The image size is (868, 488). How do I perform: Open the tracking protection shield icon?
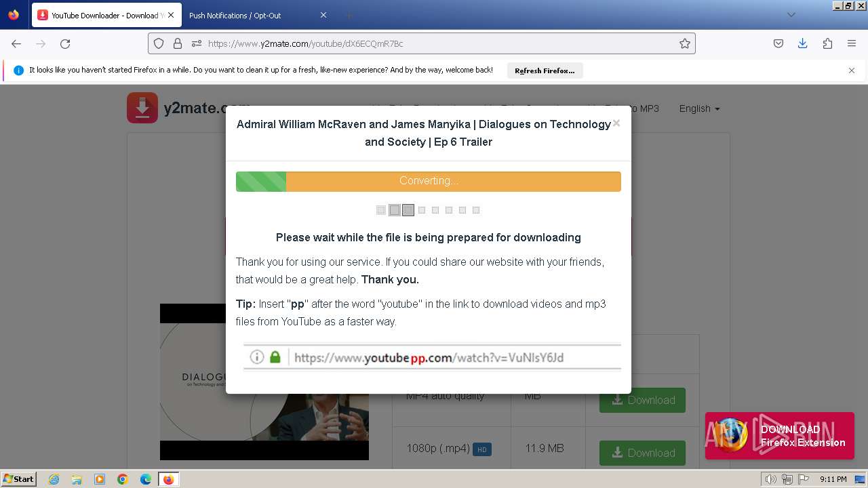pyautogui.click(x=159, y=43)
